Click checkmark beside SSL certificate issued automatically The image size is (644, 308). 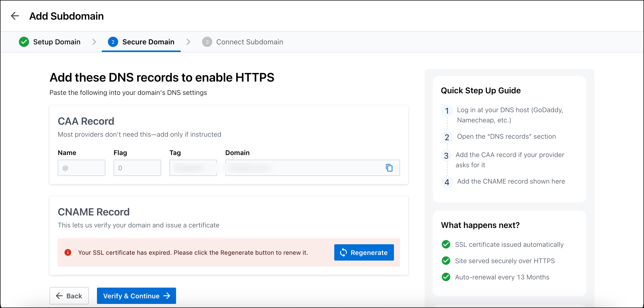(x=446, y=244)
